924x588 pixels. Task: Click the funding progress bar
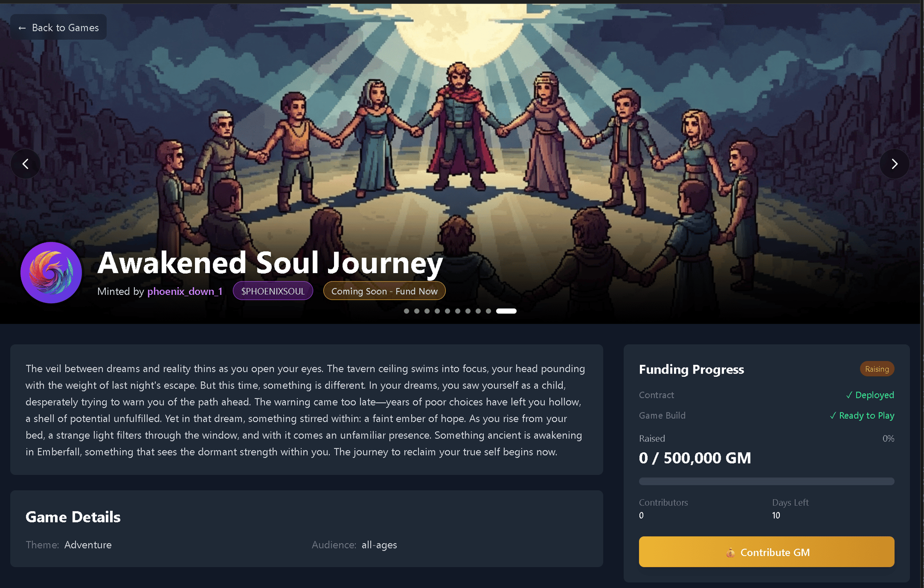click(x=766, y=481)
